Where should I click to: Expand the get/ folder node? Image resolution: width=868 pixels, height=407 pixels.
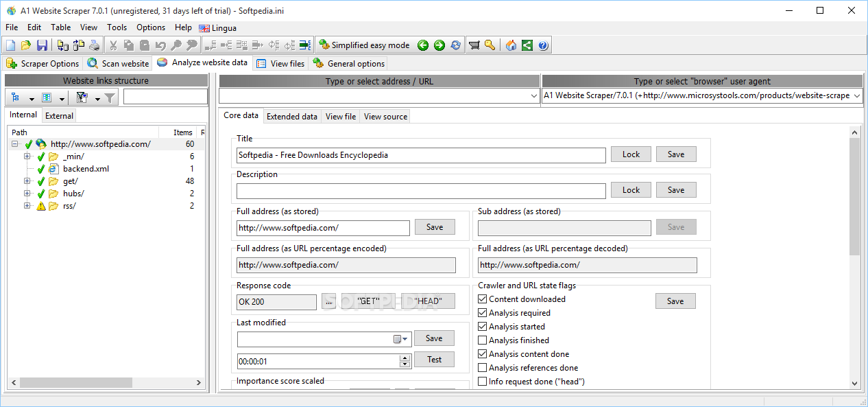point(27,181)
